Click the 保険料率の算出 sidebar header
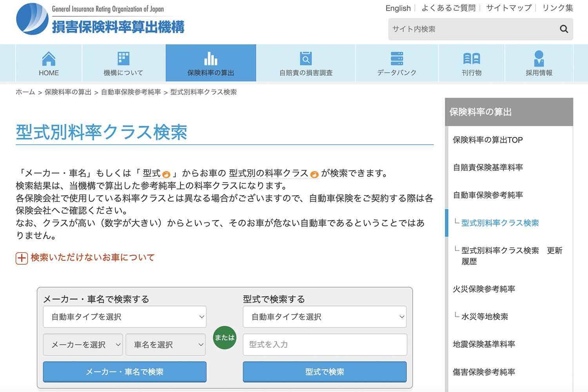The height and width of the screenshot is (392, 588). (509, 112)
